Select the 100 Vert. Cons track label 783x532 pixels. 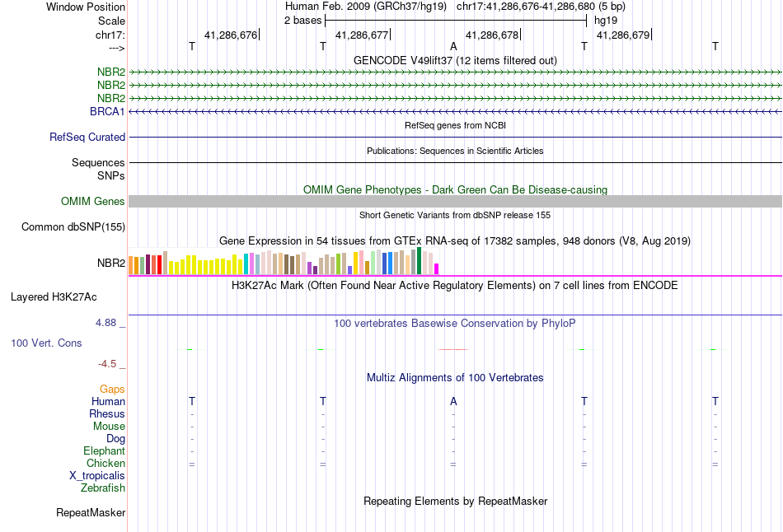(46, 343)
